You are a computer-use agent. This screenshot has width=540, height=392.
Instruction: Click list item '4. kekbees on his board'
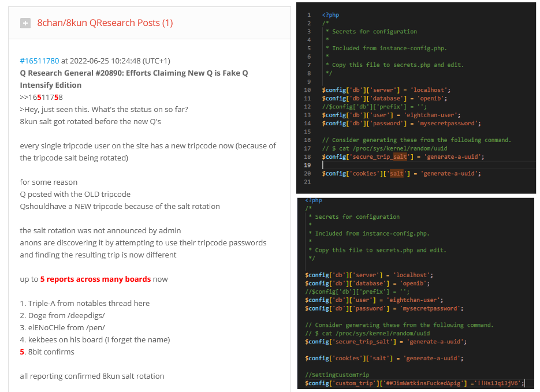coord(95,339)
